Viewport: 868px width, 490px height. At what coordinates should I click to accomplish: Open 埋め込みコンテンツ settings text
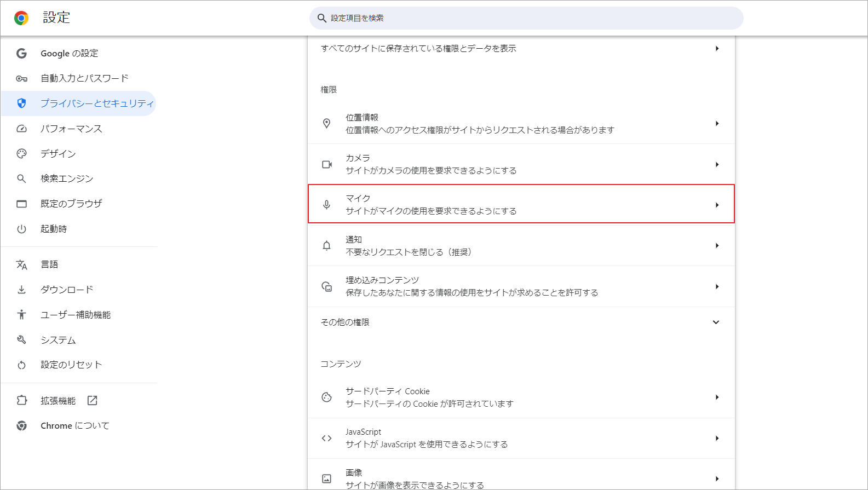coord(472,286)
